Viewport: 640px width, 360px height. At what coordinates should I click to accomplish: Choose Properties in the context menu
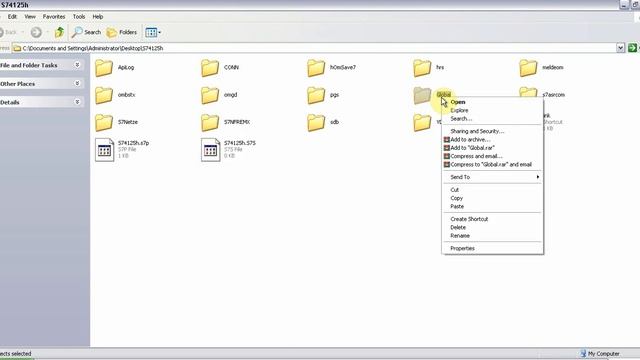click(x=492, y=248)
